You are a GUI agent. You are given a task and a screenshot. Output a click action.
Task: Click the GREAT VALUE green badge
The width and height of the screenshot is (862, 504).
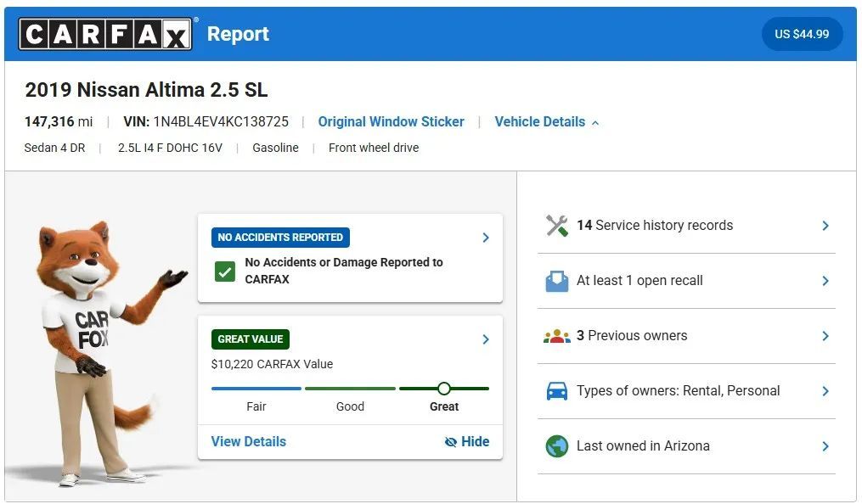(251, 339)
